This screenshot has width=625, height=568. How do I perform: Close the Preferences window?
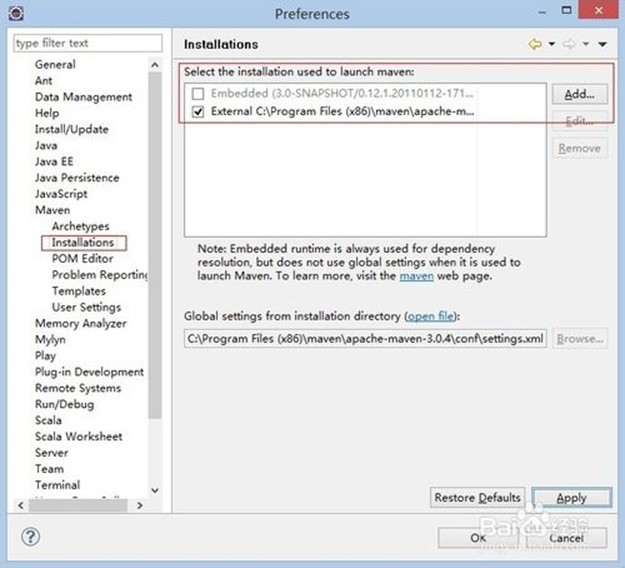[x=598, y=10]
